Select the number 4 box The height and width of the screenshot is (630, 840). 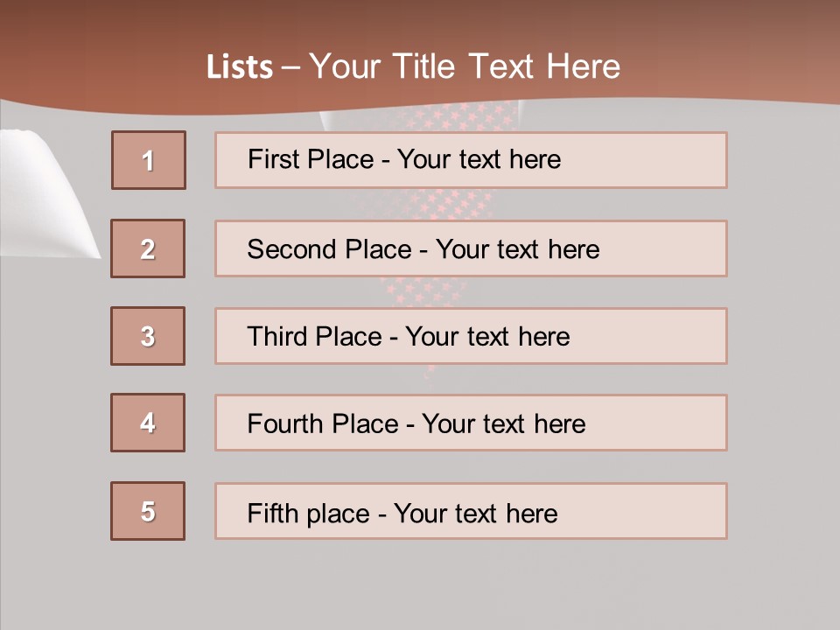tap(148, 423)
